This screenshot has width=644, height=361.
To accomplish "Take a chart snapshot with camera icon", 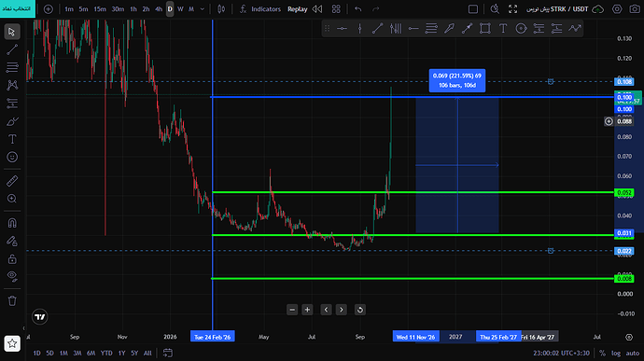I will (635, 9).
